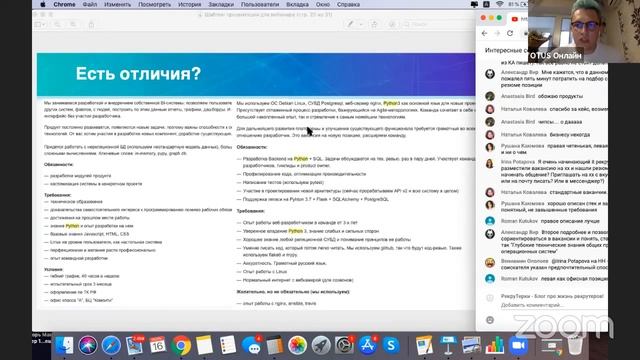640x360 pixels.
Task: Click search field in Preview toolbar
Action: pos(439,24)
